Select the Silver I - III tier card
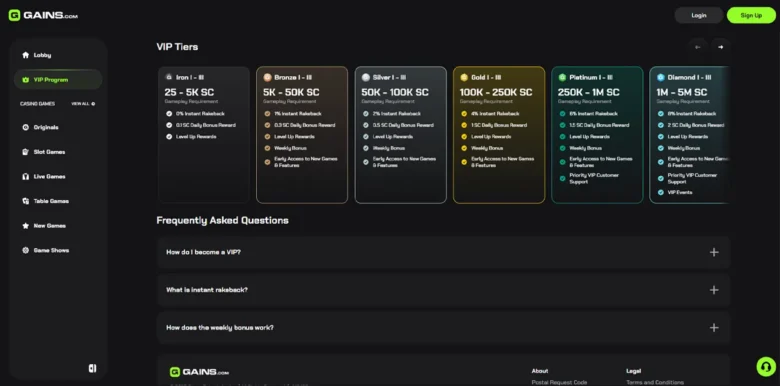Viewport: 780px width, 386px height. click(x=400, y=135)
